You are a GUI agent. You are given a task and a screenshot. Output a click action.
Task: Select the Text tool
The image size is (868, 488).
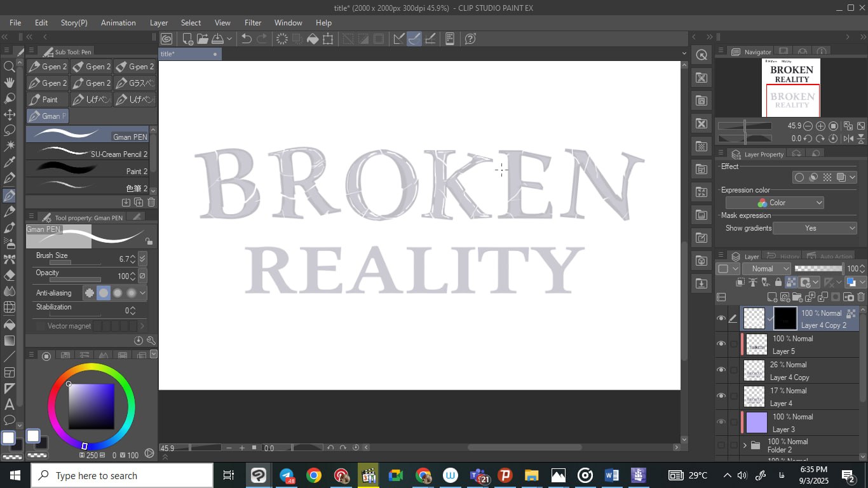point(10,404)
